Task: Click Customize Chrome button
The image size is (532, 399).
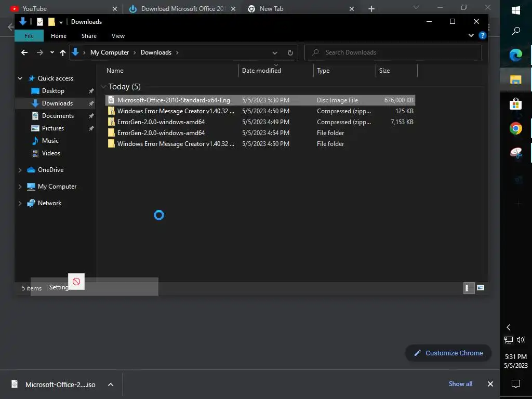Action: pyautogui.click(x=448, y=353)
